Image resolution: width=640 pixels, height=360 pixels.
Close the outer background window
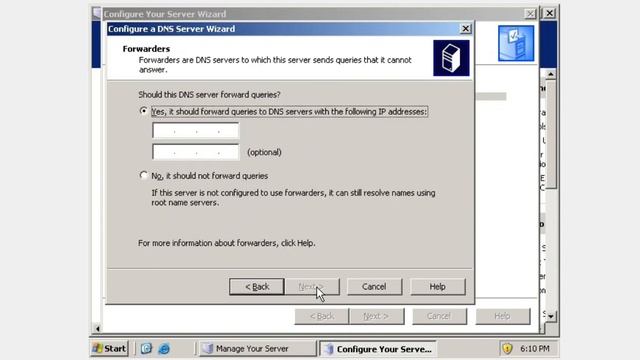pos(549,13)
